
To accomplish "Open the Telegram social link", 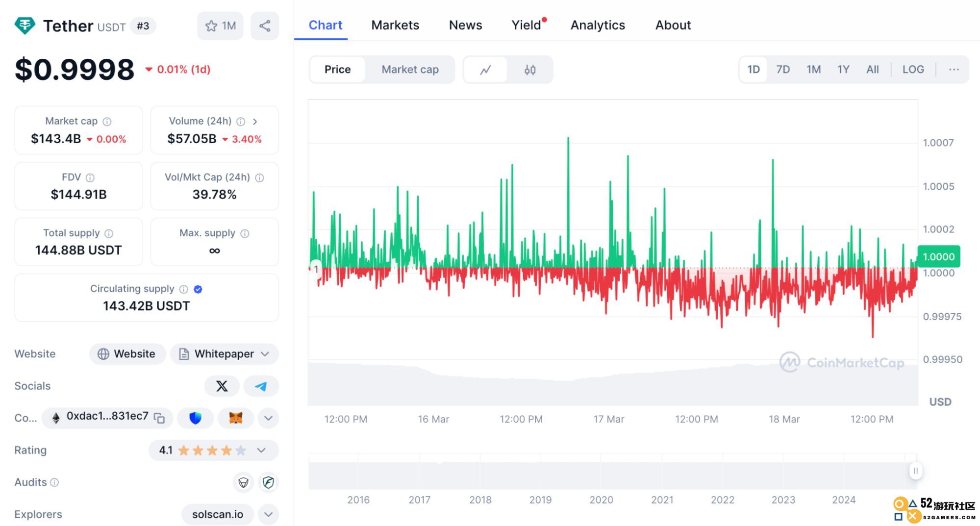I will click(261, 386).
